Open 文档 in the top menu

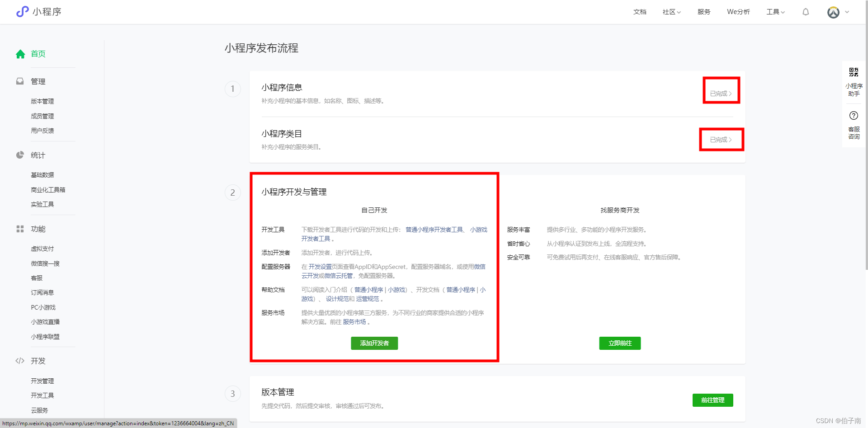(x=640, y=12)
